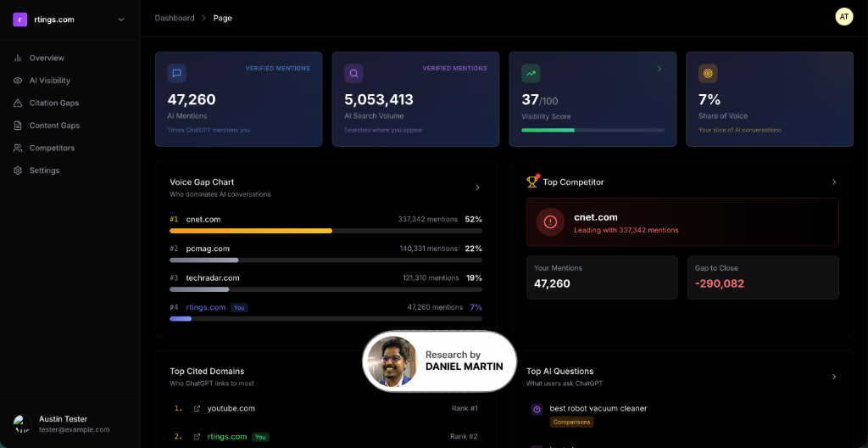Viewport: 868px width, 448px height.
Task: Expand the Voice Gap Chart panel arrow
Action: tap(477, 188)
